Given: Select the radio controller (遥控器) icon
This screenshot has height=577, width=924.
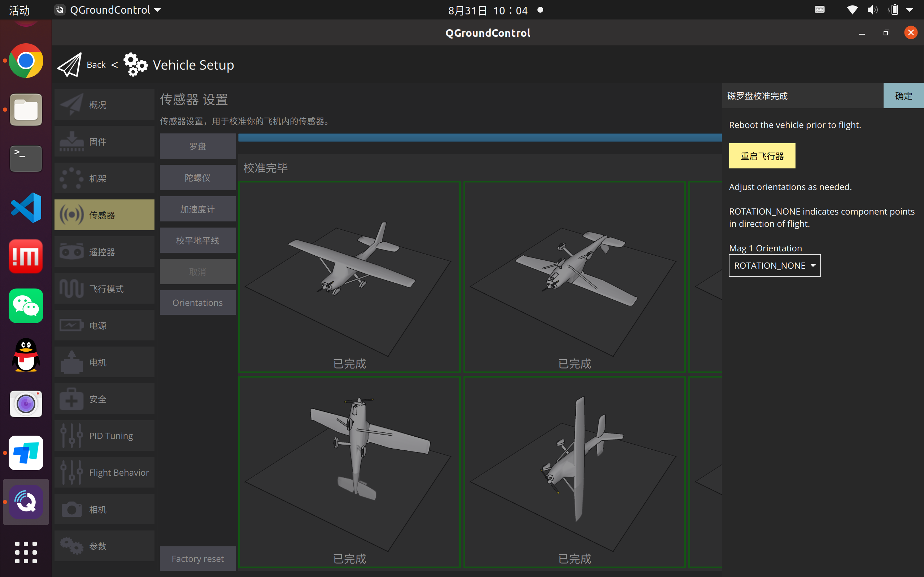Looking at the screenshot, I should pyautogui.click(x=71, y=252).
